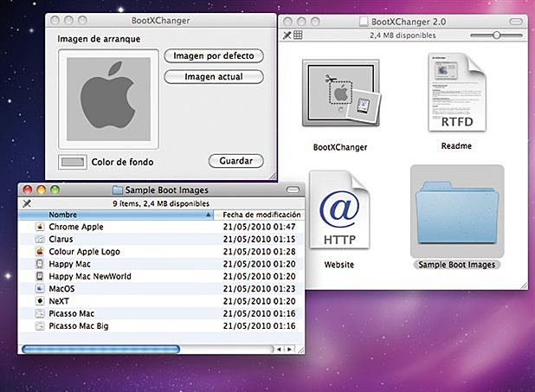
Task: Click the 21/05/2010 01:47 date cell
Action: tap(260, 227)
